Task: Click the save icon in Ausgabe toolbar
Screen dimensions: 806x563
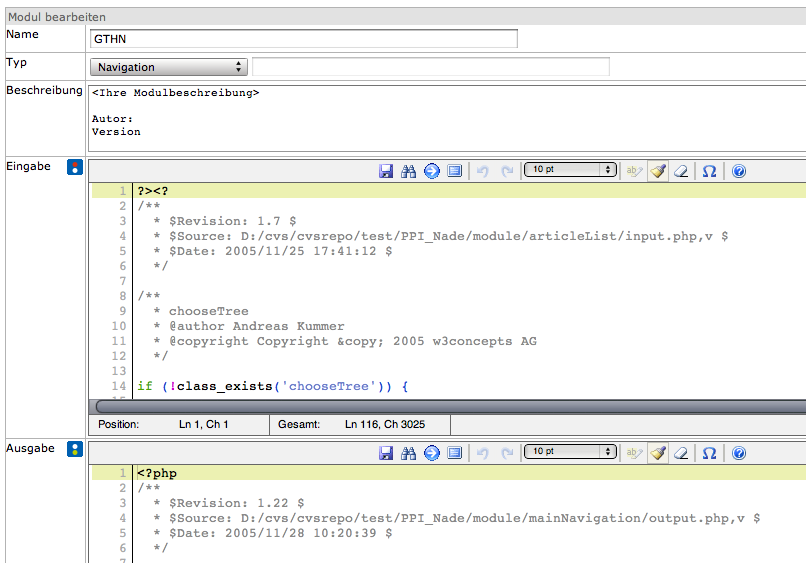Action: (x=386, y=453)
